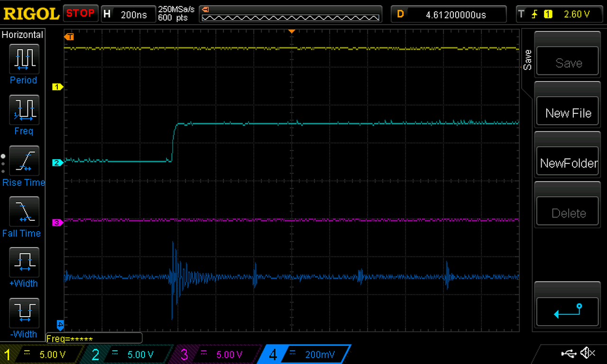
Task: Toggle the muted speaker sound icon
Action: (588, 353)
